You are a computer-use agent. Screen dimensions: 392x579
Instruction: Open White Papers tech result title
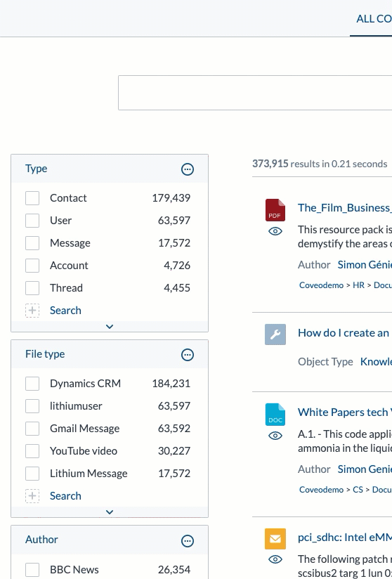pos(345,412)
